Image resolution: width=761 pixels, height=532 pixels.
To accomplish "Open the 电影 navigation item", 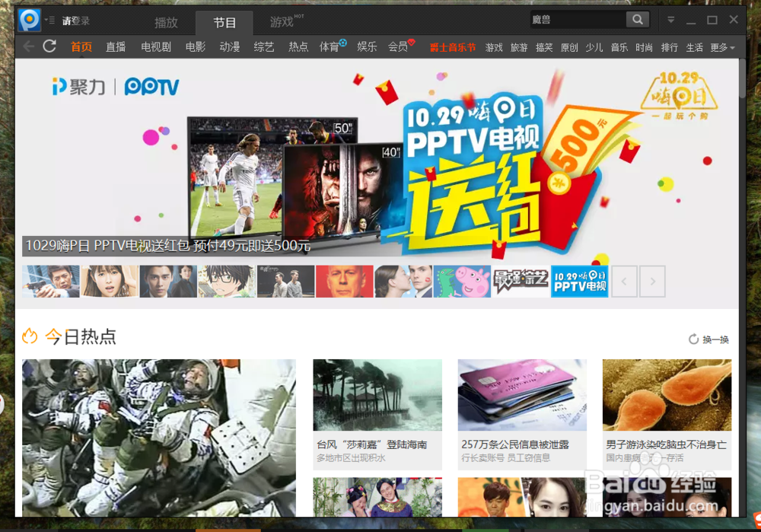I will [196, 47].
